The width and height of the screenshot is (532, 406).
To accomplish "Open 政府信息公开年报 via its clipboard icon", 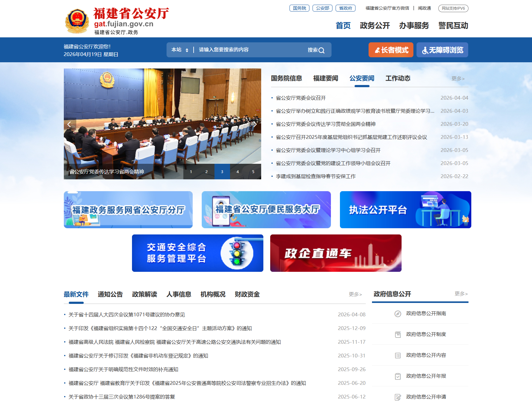I will [x=397, y=376].
